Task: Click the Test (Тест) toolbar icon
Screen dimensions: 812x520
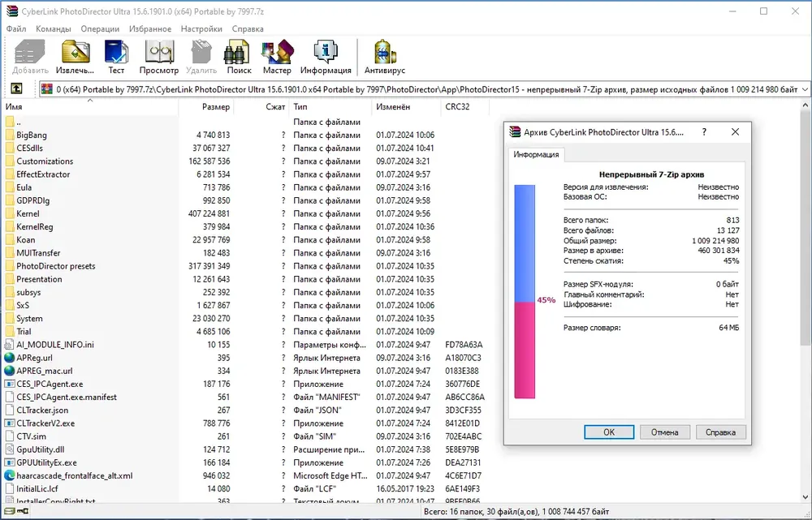Action: [x=116, y=55]
